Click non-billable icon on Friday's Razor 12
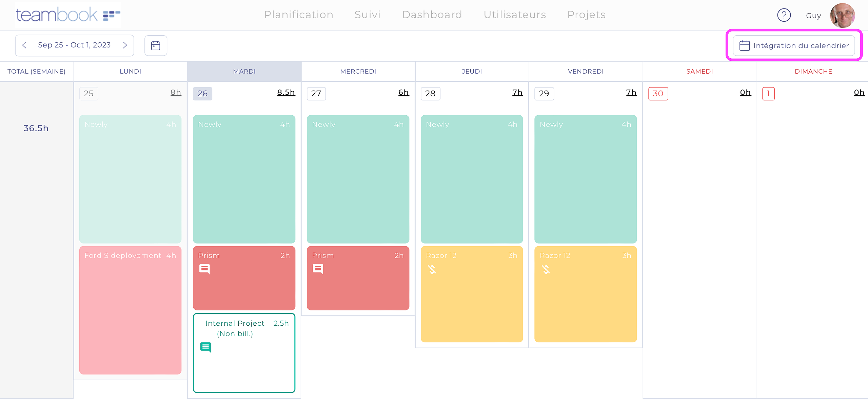Viewport: 868px width, 404px height. (546, 269)
